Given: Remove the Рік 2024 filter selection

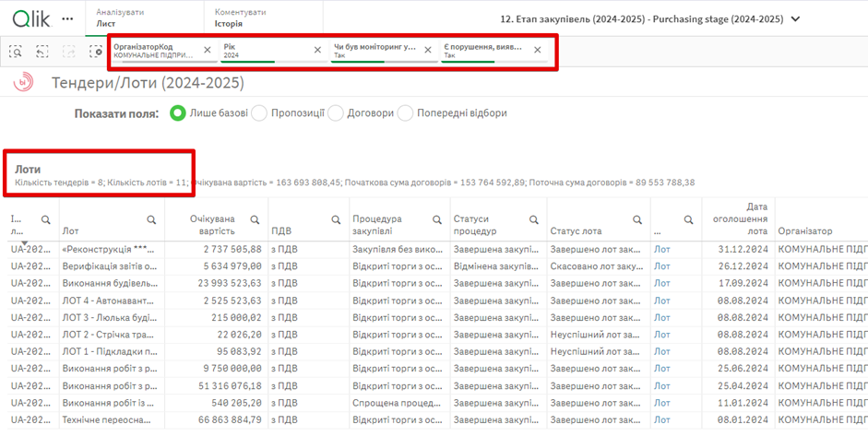Looking at the screenshot, I should point(317,50).
